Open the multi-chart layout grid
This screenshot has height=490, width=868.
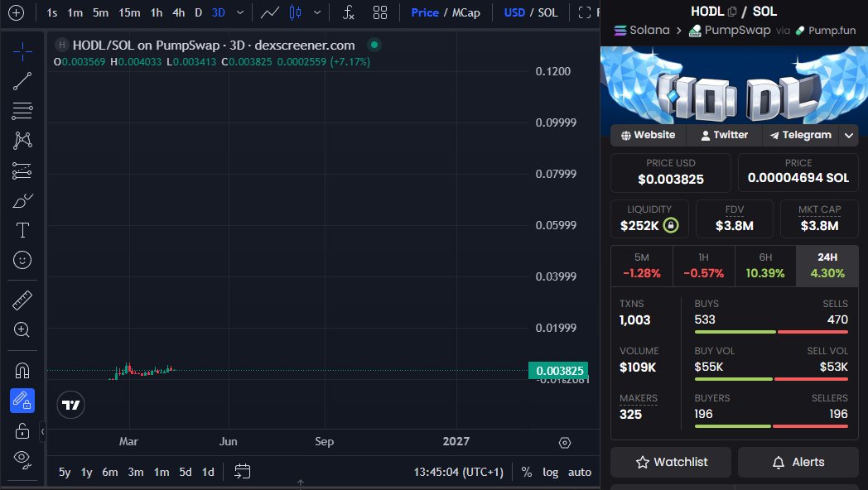point(379,12)
